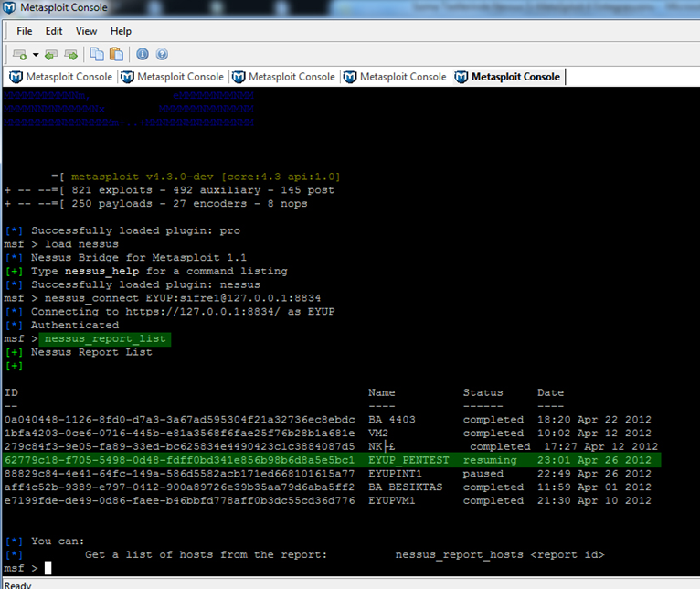The image size is (700, 589).
Task: Open the dropdown arrow beside New Tab icon
Action: (36, 55)
